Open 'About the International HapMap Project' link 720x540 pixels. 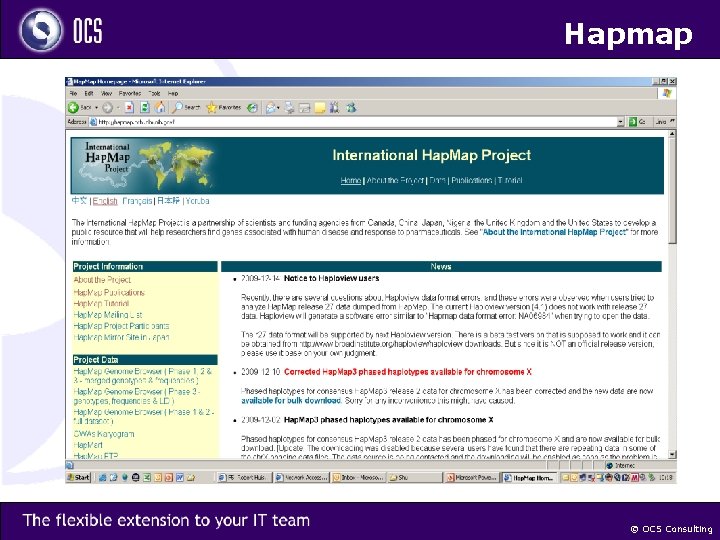(554, 232)
